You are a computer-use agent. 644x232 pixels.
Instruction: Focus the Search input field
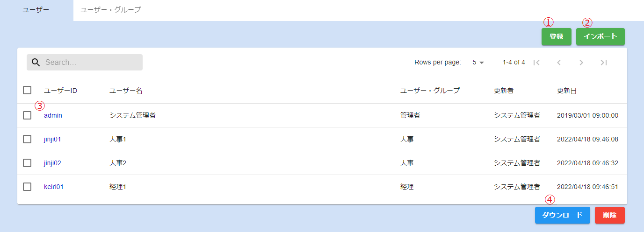pos(91,63)
